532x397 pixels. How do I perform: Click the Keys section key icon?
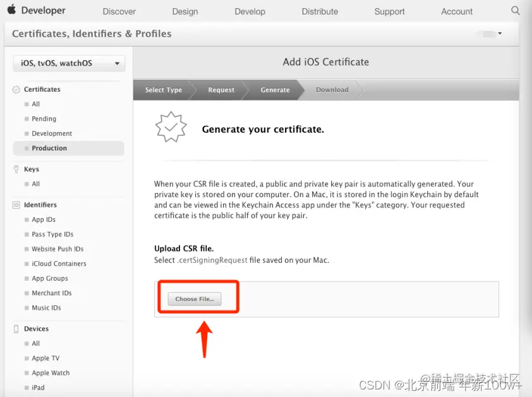point(16,169)
